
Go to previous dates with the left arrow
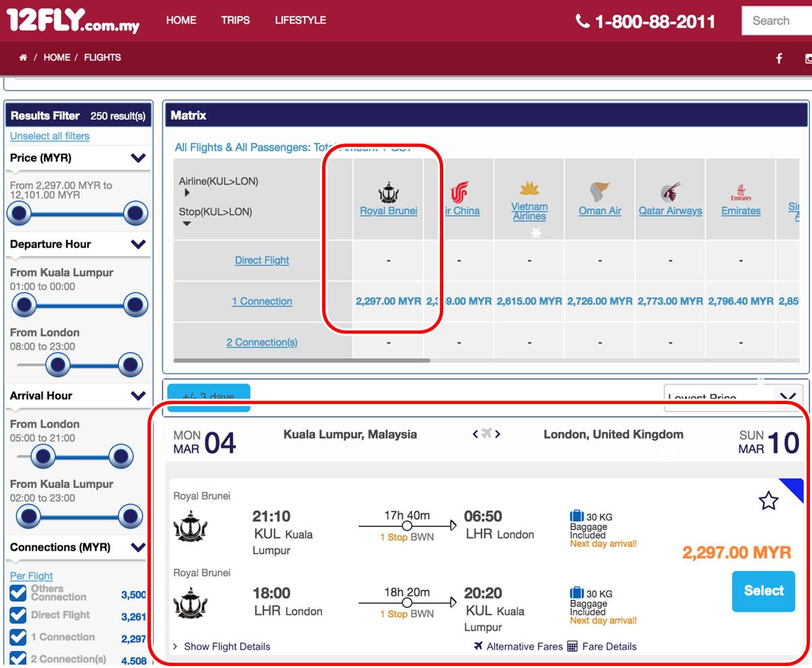475,434
